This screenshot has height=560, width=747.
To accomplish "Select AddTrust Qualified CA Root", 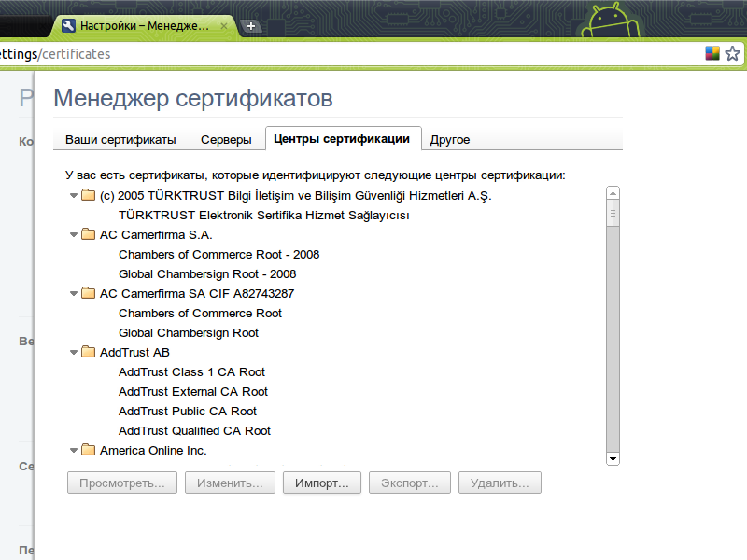I will pyautogui.click(x=194, y=430).
